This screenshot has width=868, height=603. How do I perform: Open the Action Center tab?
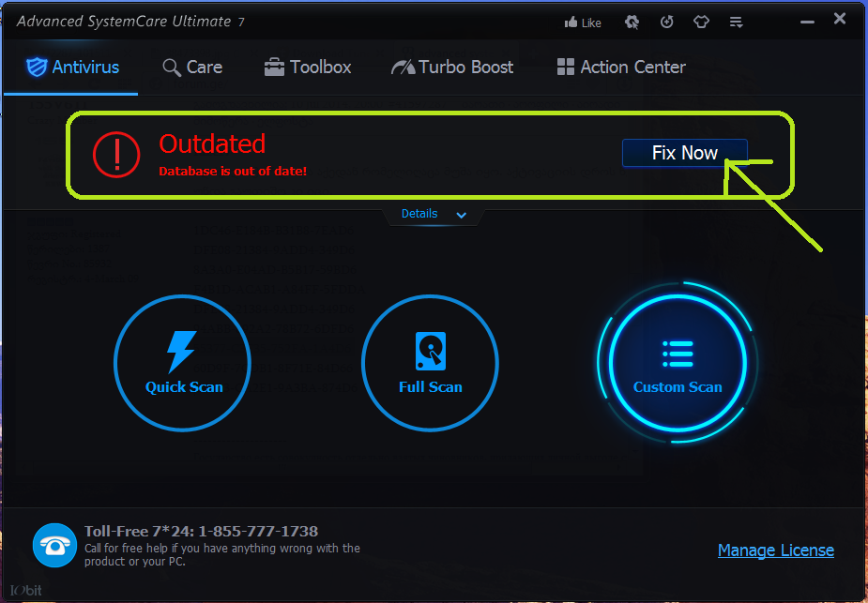click(x=621, y=68)
